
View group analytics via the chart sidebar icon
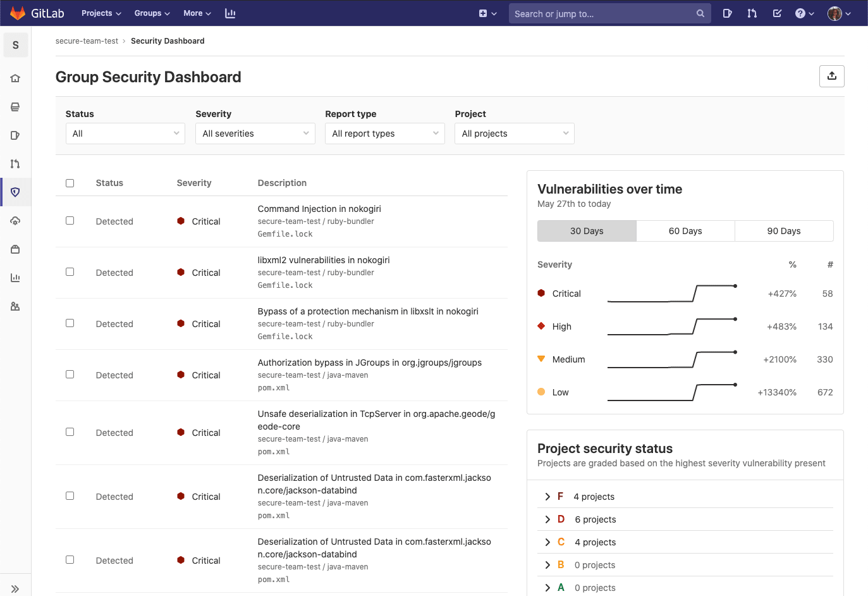[x=15, y=277]
